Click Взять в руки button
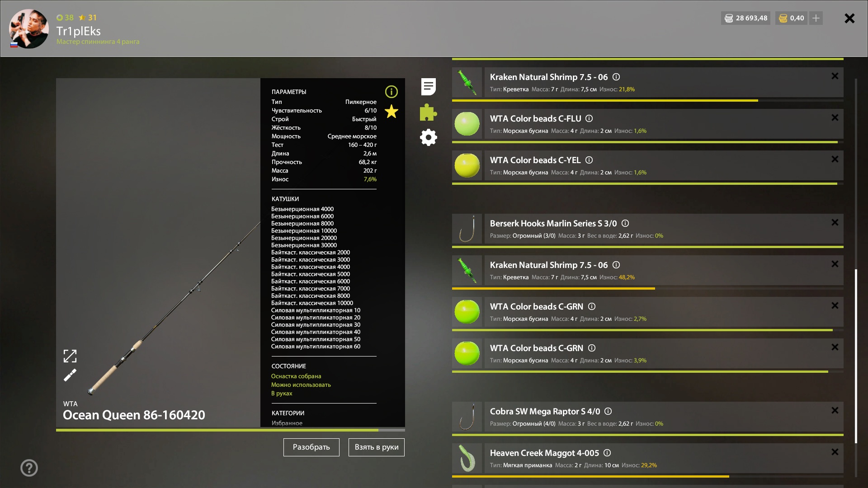Viewport: 868px width, 488px height. [x=376, y=447]
